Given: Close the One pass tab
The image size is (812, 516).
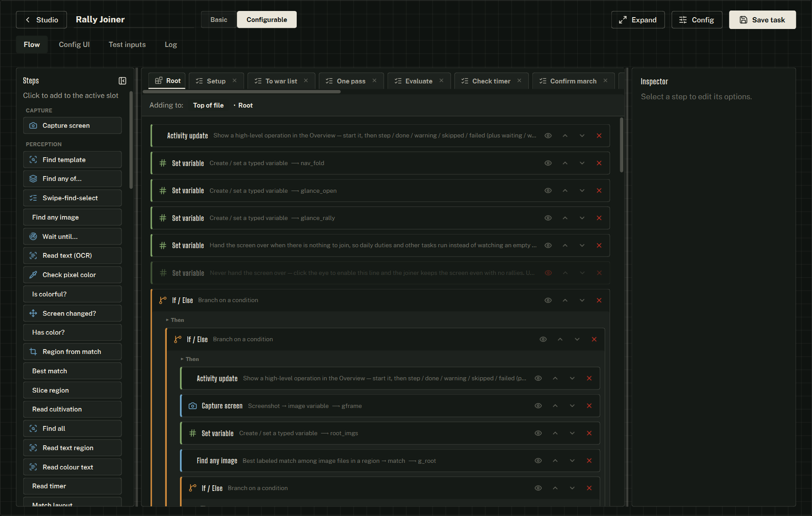Looking at the screenshot, I should 374,81.
